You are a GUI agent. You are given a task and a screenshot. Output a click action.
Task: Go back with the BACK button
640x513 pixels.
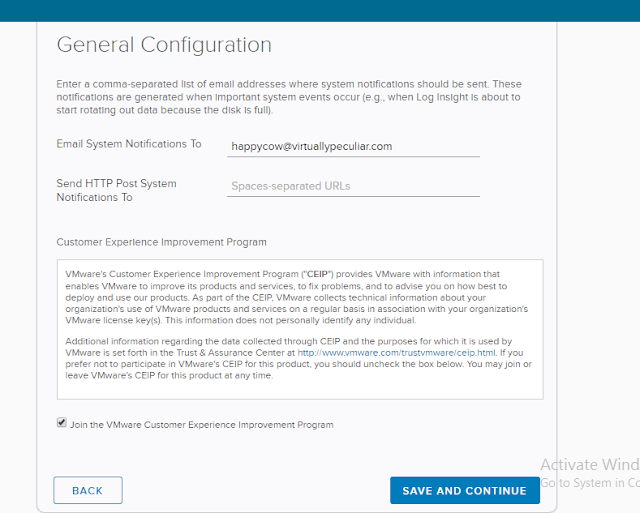pyautogui.click(x=88, y=491)
